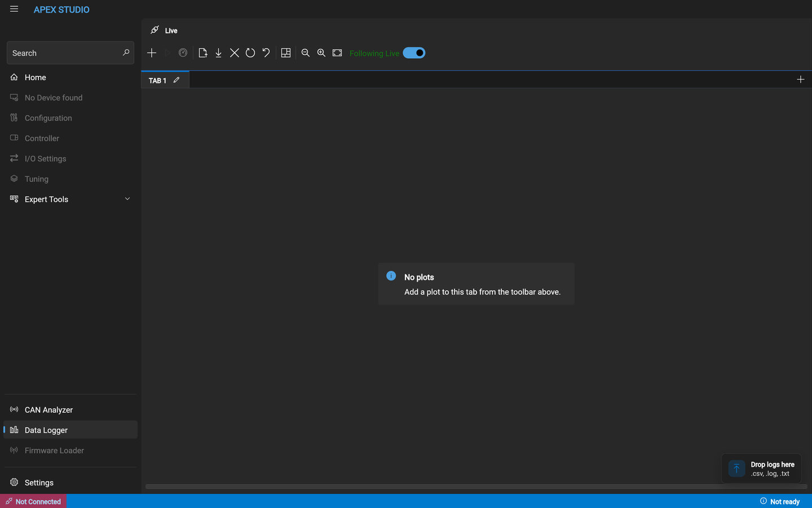This screenshot has width=812, height=508.
Task: Click the No plots message text
Action: [483, 292]
